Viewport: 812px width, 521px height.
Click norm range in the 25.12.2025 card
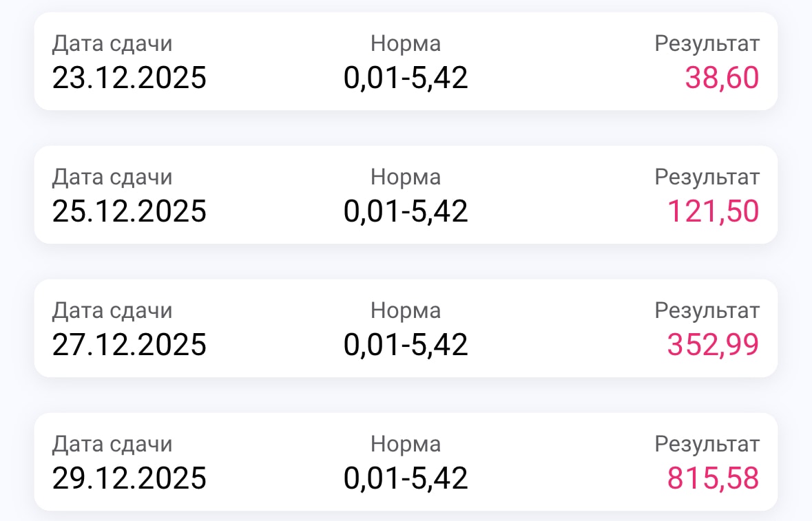(x=406, y=211)
